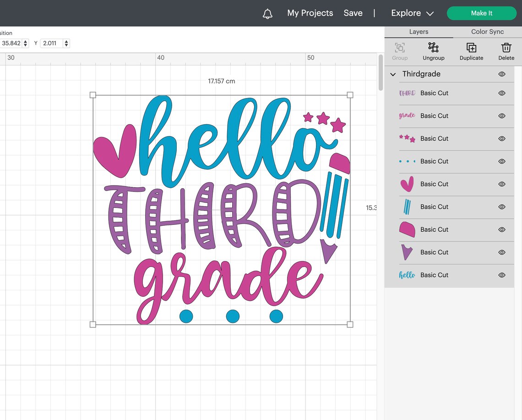Click the Y position input field
This screenshot has height=420, width=522.
(x=52, y=43)
